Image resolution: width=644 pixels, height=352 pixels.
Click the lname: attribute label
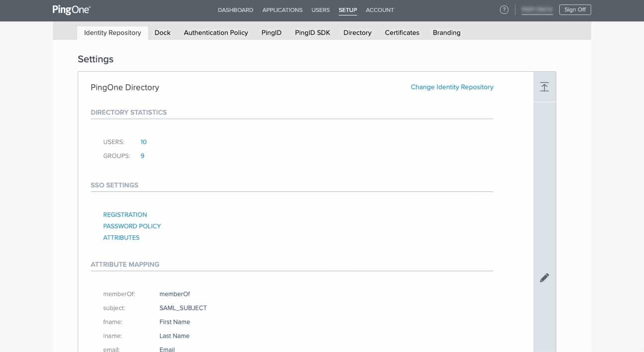pyautogui.click(x=113, y=336)
